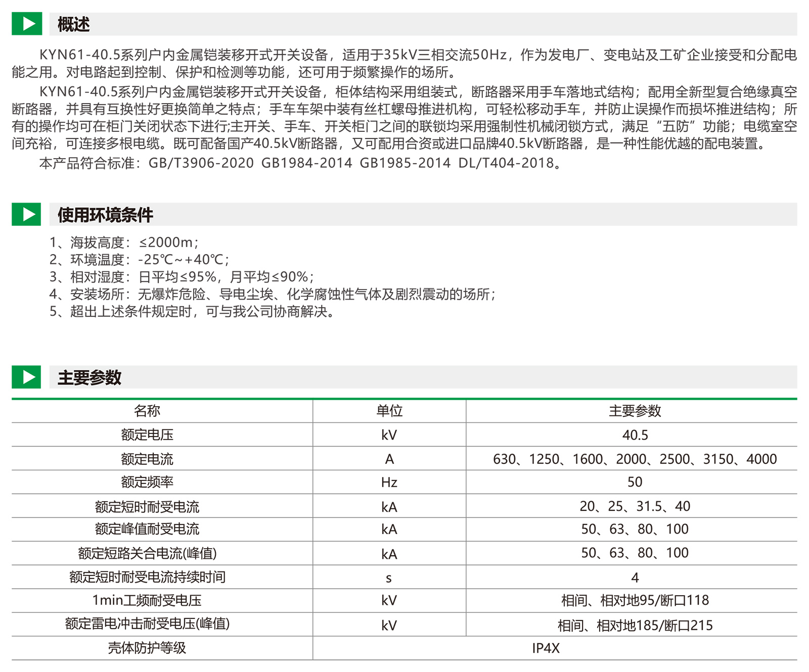809x672 pixels.
Task: Select the IP4X protection rating value
Action: tap(546, 648)
